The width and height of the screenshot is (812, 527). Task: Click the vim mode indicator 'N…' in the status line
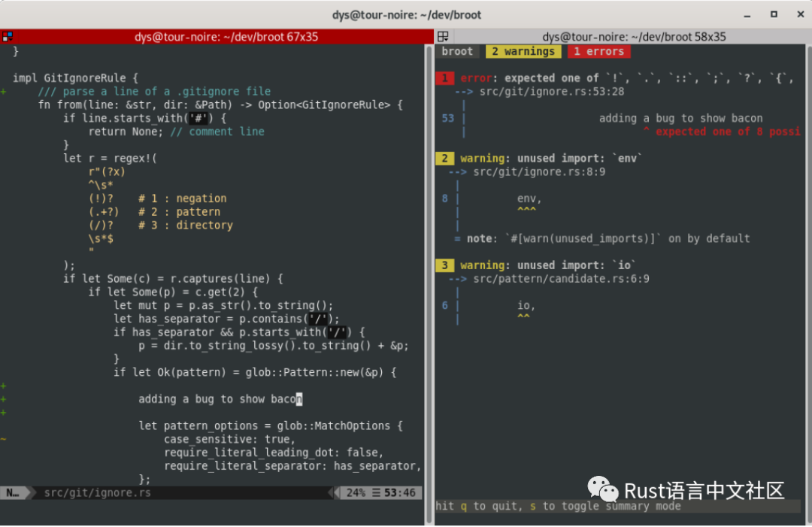14,493
